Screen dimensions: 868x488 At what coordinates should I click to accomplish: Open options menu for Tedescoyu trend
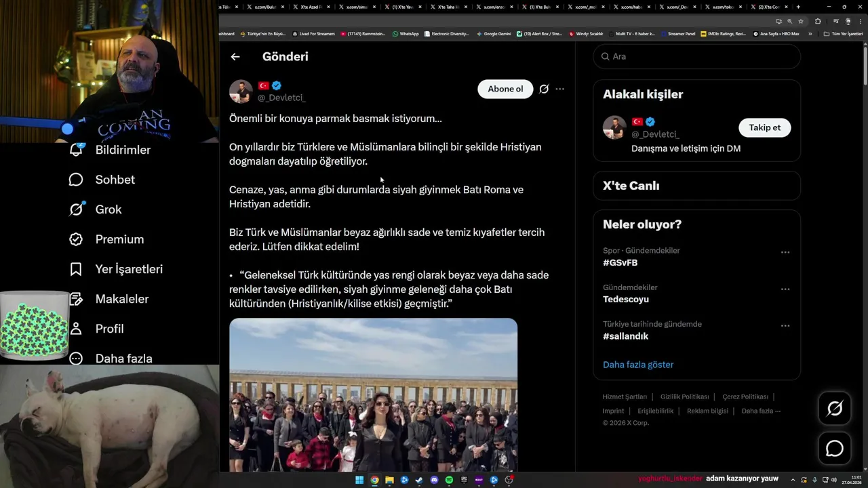[785, 289]
